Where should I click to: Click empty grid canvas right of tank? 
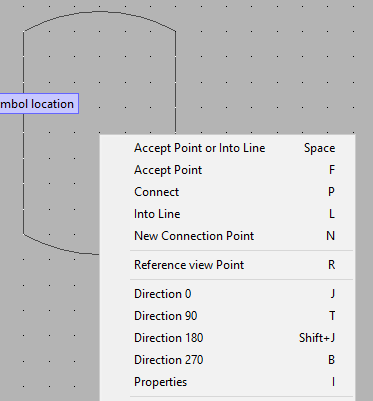(x=267, y=67)
